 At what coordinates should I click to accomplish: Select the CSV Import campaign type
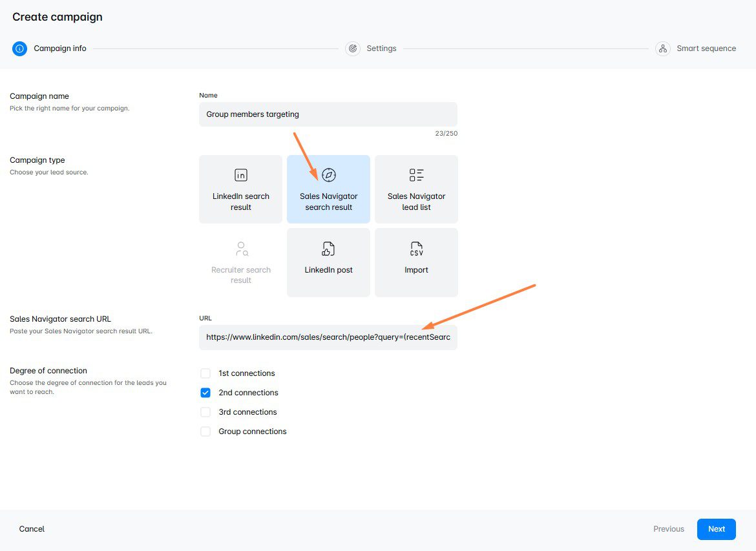[x=416, y=262]
